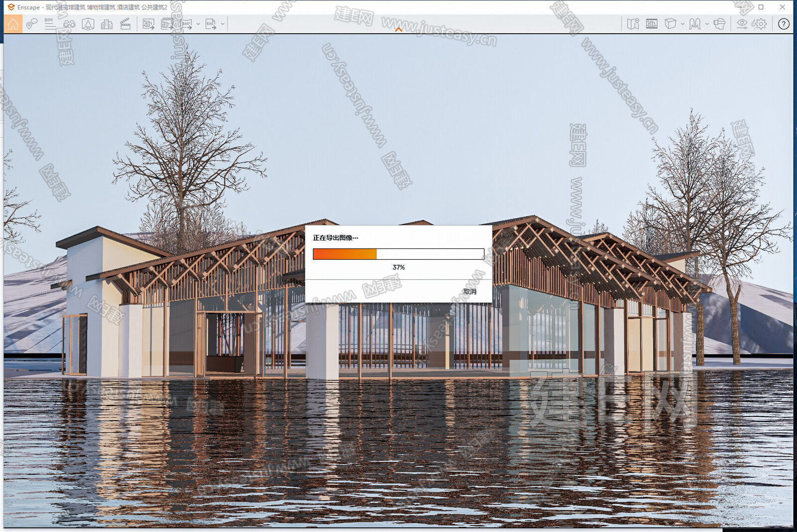Click the 37% progress text
The height and width of the screenshot is (532, 797).
[x=398, y=267]
